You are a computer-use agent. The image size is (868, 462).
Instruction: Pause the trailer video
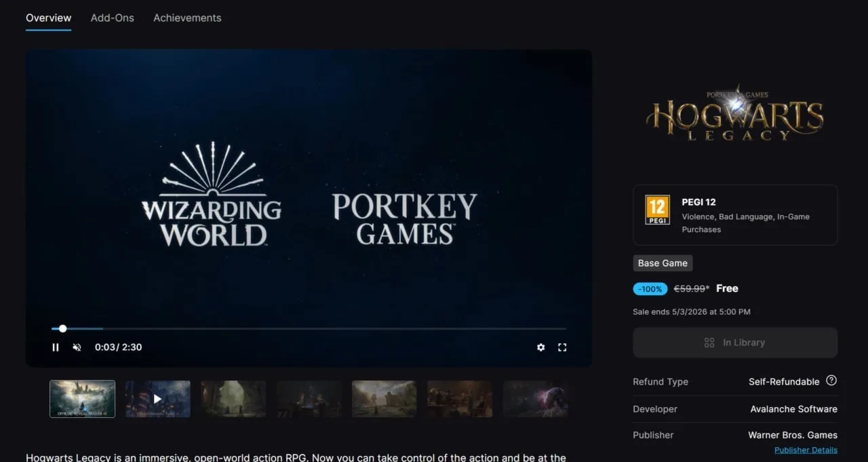click(x=56, y=347)
